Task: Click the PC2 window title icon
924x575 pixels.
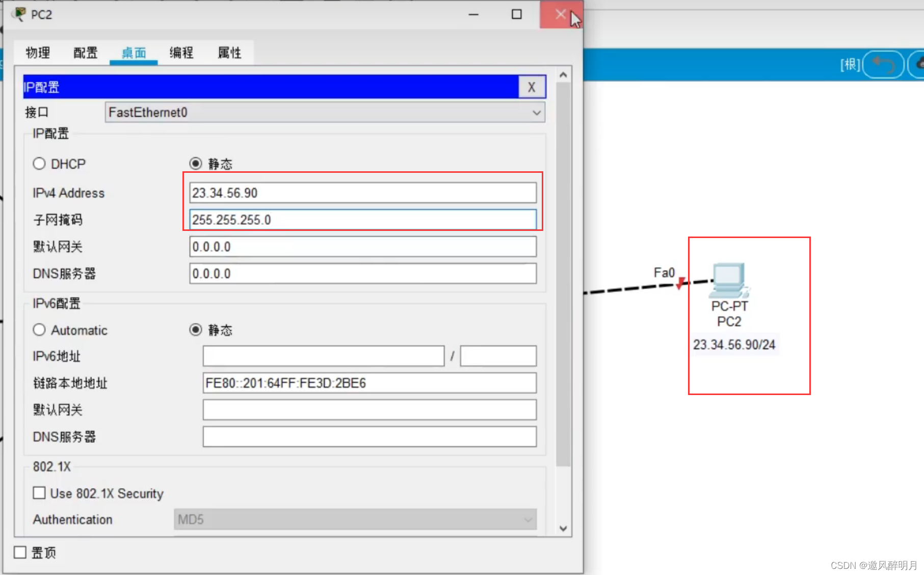Action: tap(19, 14)
